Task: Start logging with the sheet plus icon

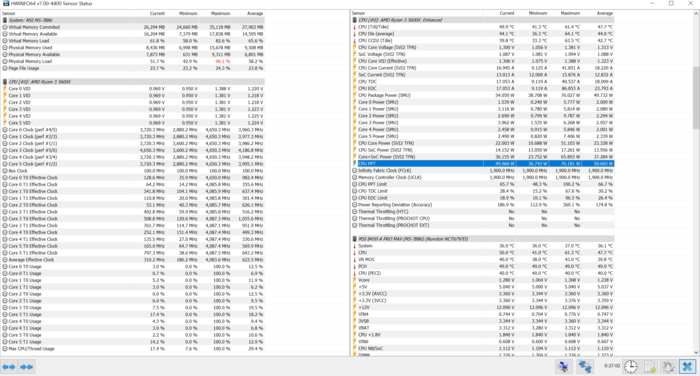Action: pyautogui.click(x=650, y=367)
